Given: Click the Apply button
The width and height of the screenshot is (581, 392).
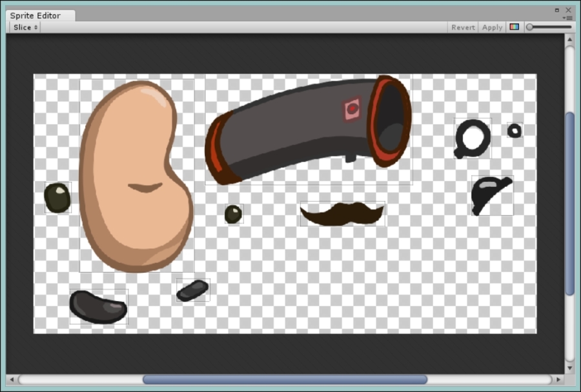Looking at the screenshot, I should click(492, 27).
